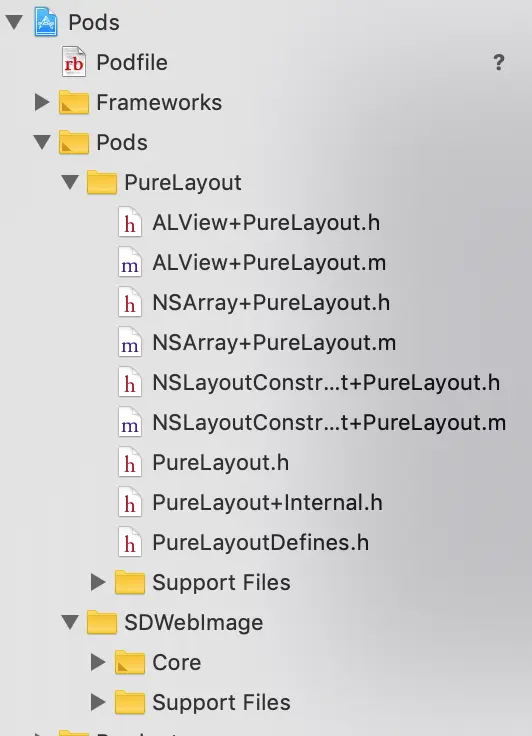532x736 pixels.
Task: Click the SDWebImage Support Files folder icon
Action: point(130,703)
